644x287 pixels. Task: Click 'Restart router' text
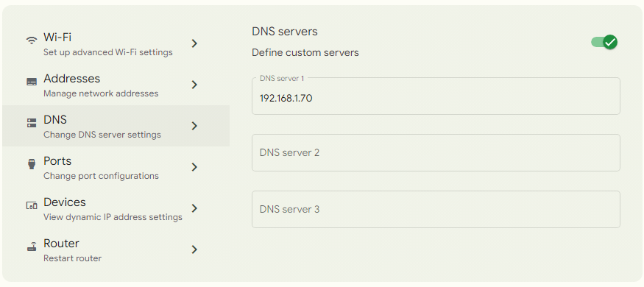(x=72, y=258)
